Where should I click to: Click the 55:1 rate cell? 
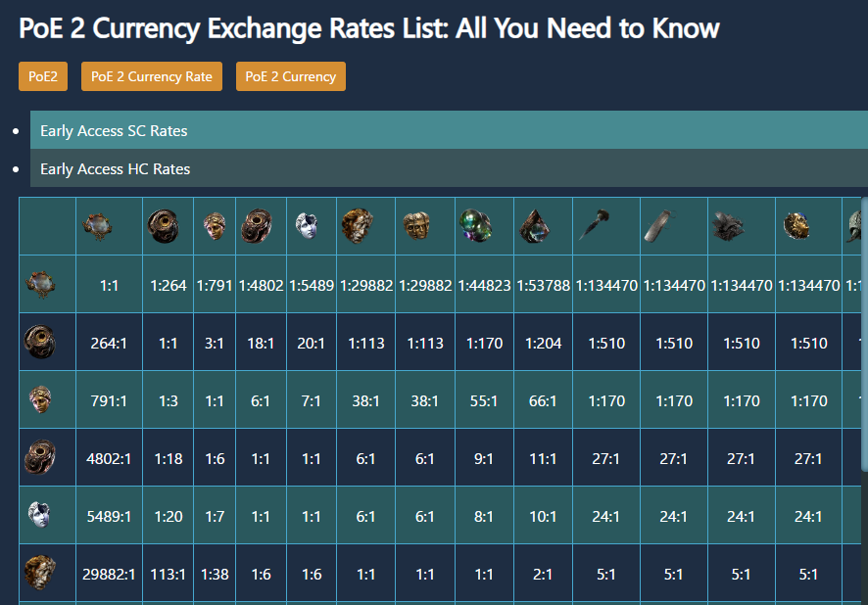(x=484, y=400)
